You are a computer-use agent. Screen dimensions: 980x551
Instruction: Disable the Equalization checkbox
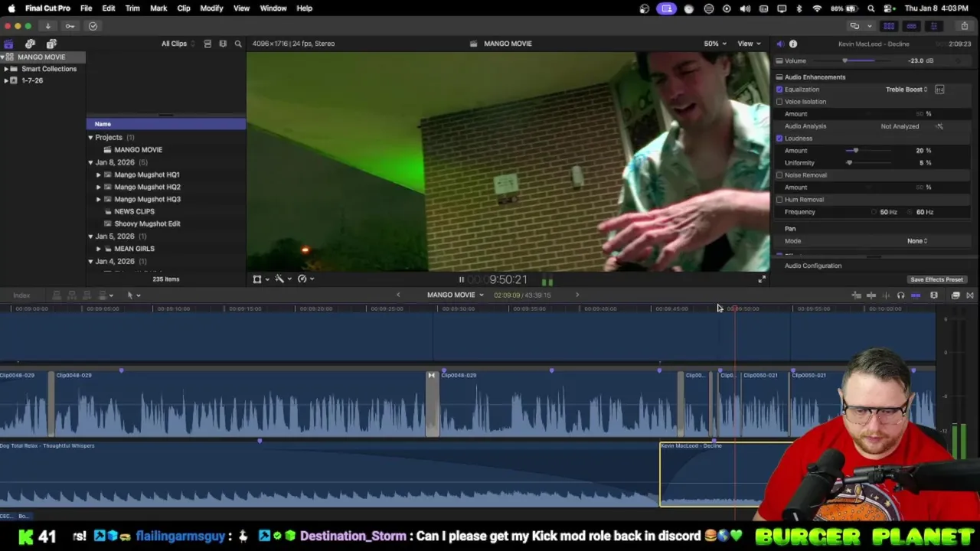(779, 90)
